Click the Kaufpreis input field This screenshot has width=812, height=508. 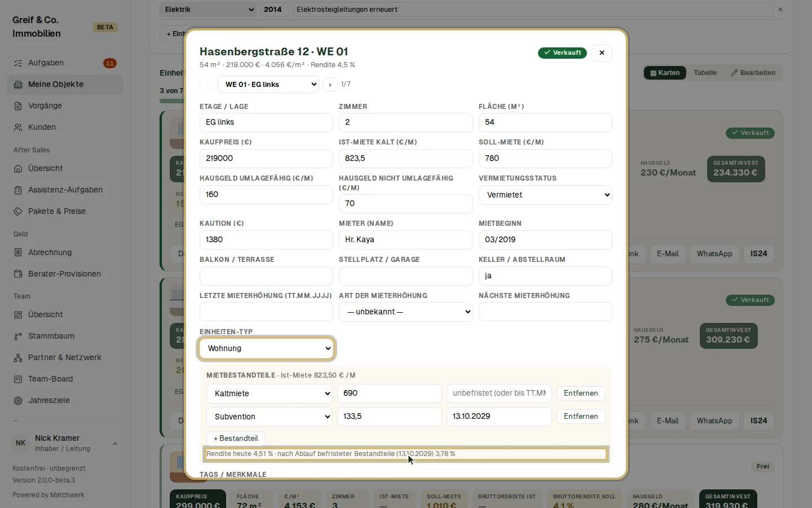tap(266, 159)
